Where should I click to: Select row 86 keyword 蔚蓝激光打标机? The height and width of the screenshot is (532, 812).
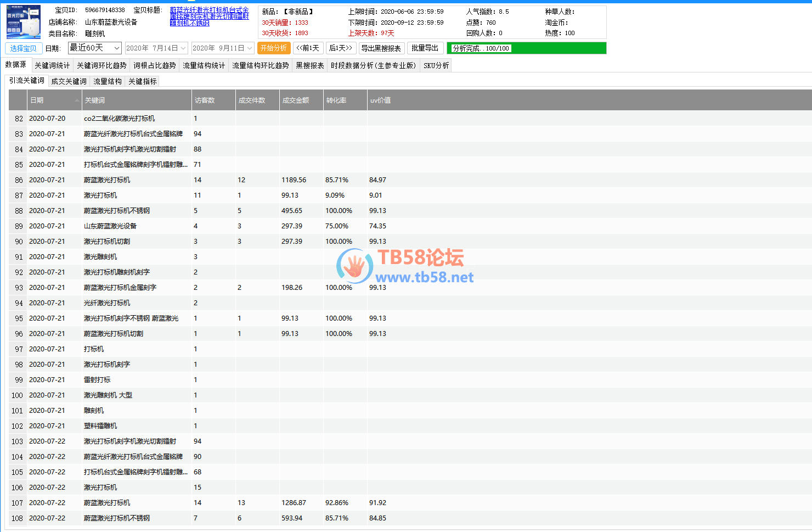107,180
